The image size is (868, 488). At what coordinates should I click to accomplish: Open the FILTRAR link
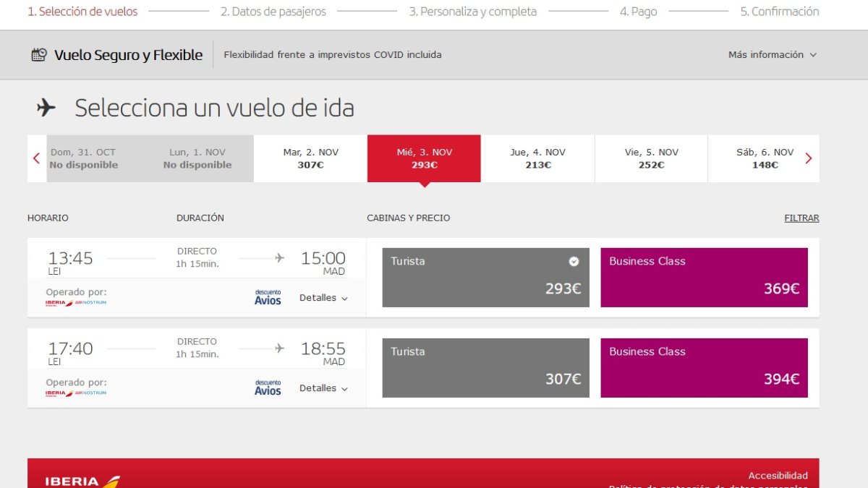point(801,218)
